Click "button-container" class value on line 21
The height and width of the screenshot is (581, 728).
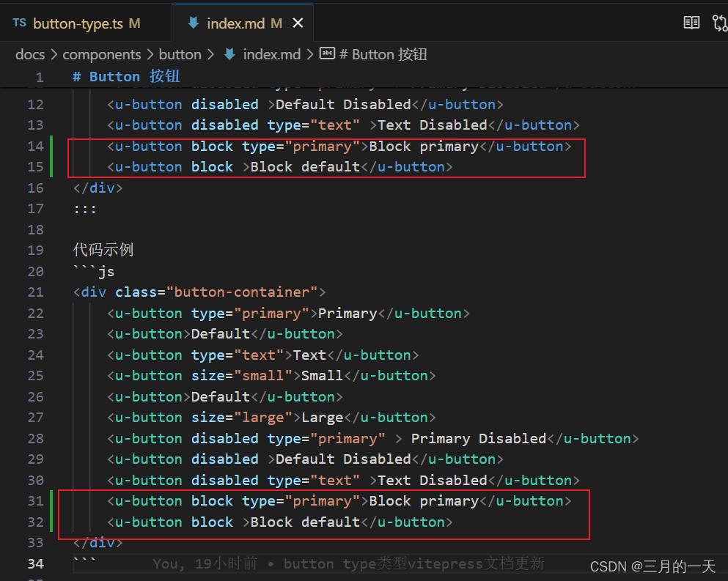(242, 292)
